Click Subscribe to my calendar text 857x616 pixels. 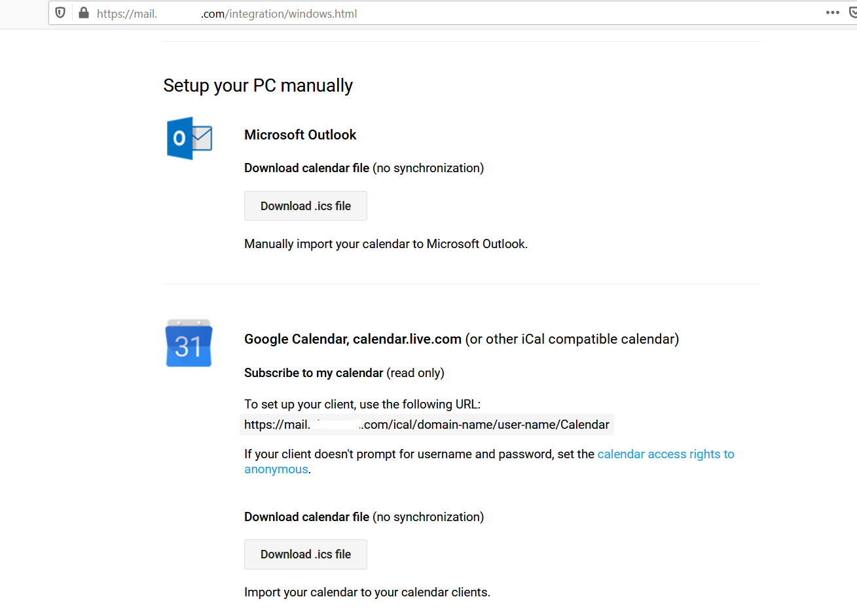click(314, 373)
